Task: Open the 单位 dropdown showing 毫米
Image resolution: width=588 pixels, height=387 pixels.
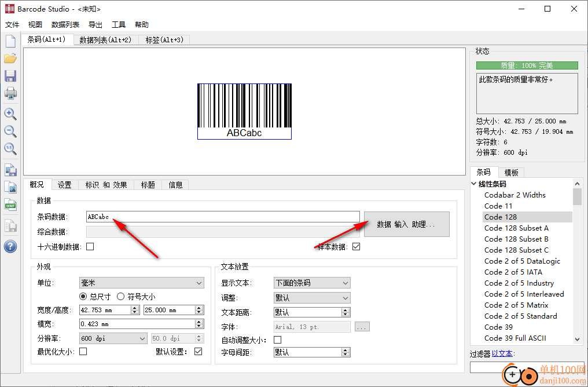Action: tap(142, 283)
